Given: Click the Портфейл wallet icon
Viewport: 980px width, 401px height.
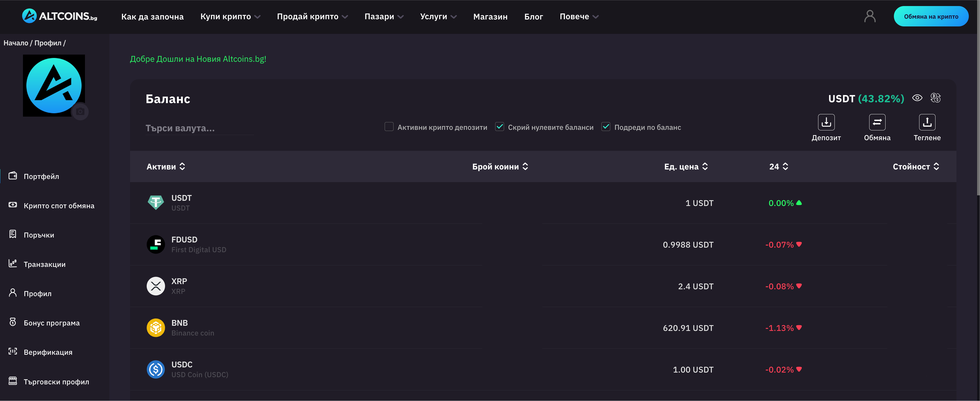Looking at the screenshot, I should point(13,176).
